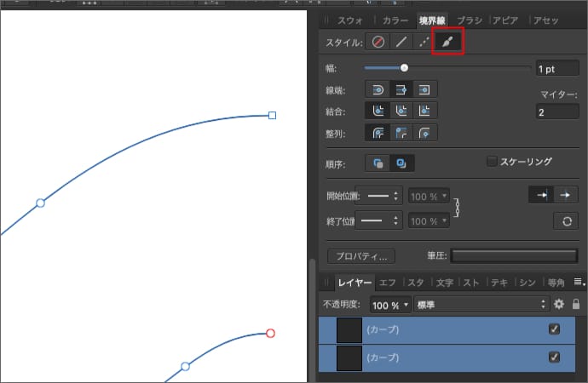
Task: Open the 標準 blend mode dropdown
Action: (481, 304)
